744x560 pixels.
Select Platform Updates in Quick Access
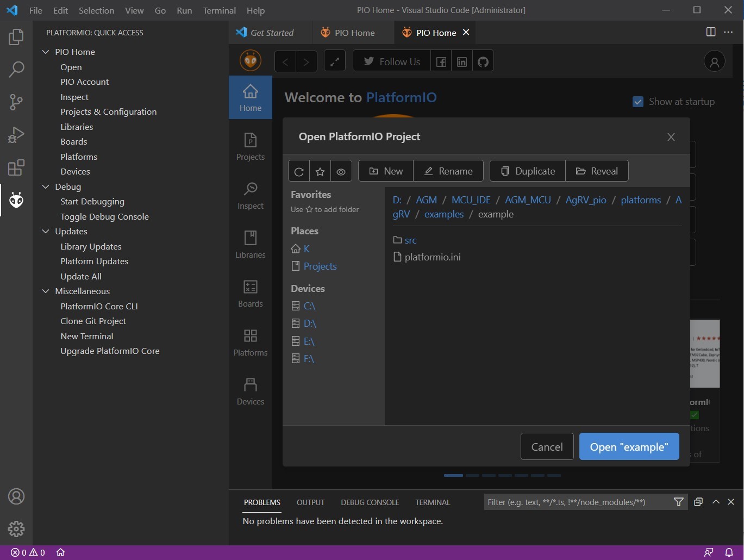click(x=95, y=261)
